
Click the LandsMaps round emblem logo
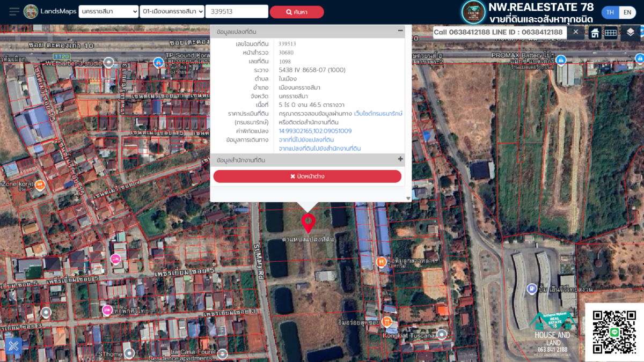pos(31,12)
